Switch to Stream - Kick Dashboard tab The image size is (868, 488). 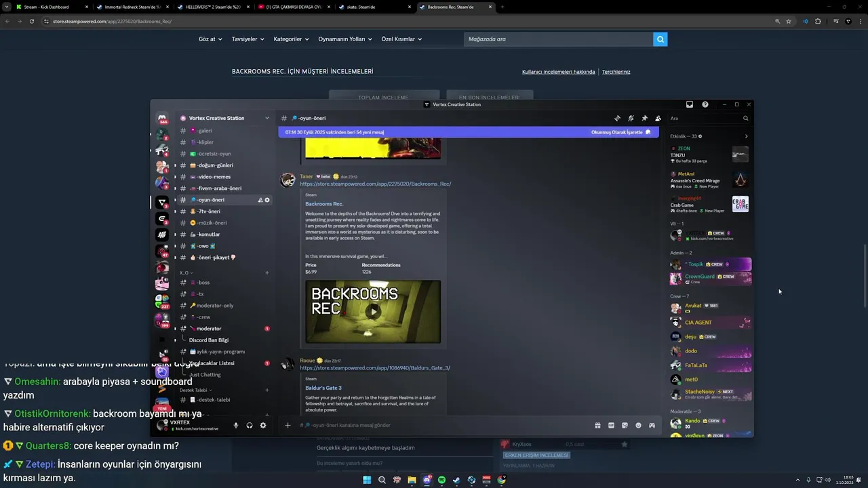coord(51,7)
